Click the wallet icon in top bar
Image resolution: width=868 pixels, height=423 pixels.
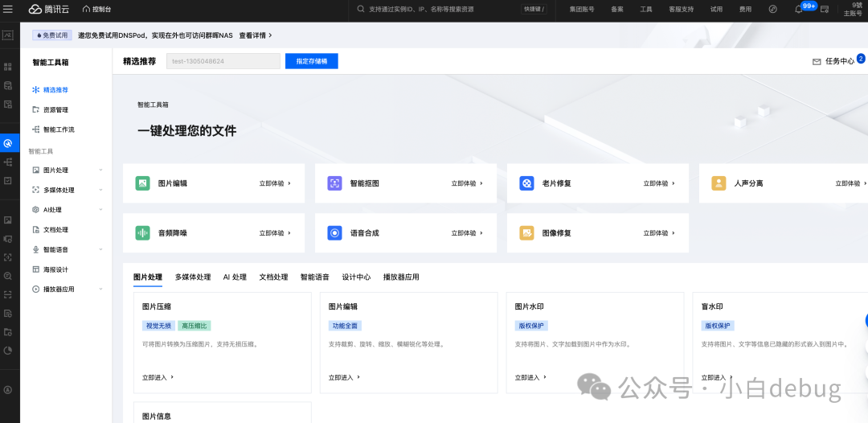coord(825,9)
